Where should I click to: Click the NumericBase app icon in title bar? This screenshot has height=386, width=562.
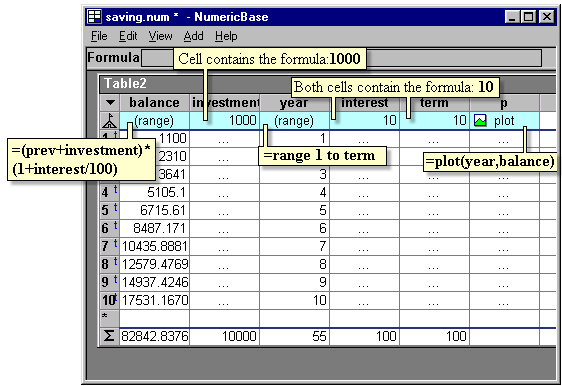(95, 16)
